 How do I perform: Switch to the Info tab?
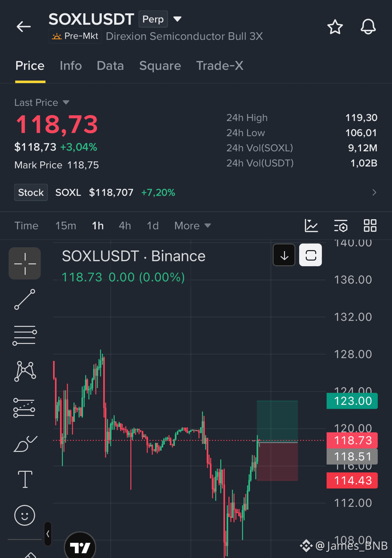coord(71,66)
